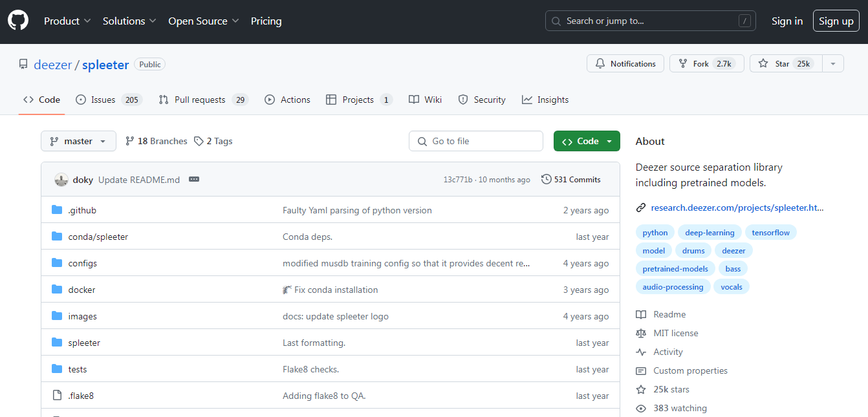Screen dimensions: 868x417
Task: Click the star icon in Star button
Action: (x=763, y=63)
